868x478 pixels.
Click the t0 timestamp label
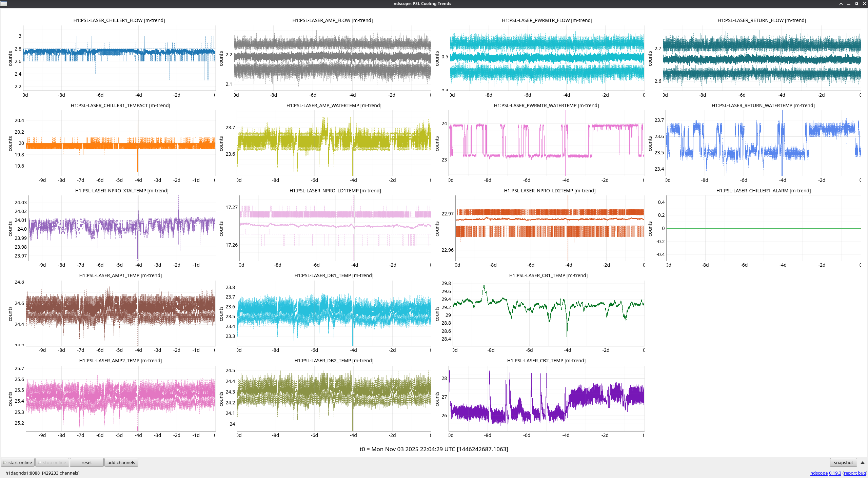[434, 449]
